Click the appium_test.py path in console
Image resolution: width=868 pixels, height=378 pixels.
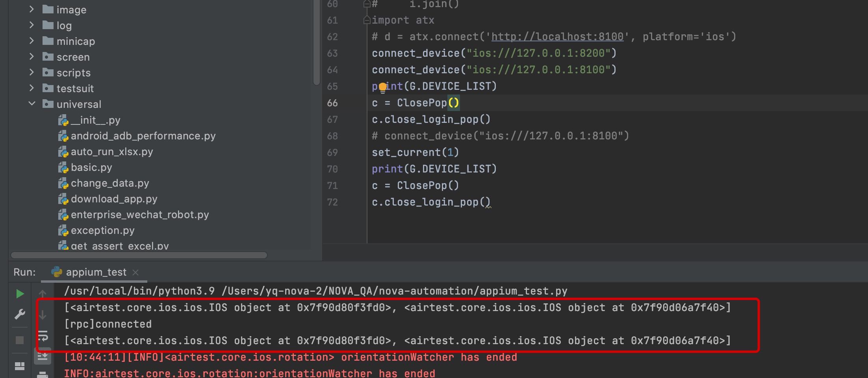click(394, 291)
